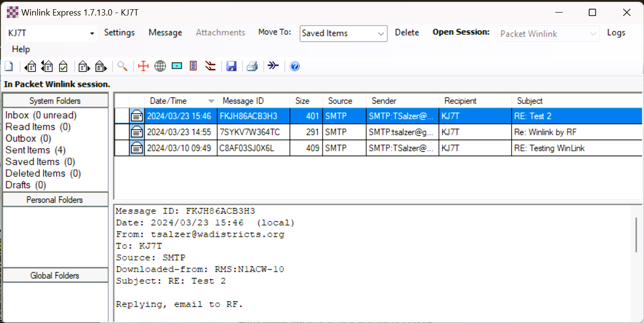Open the Help menu
This screenshot has height=323, width=644.
tap(21, 49)
